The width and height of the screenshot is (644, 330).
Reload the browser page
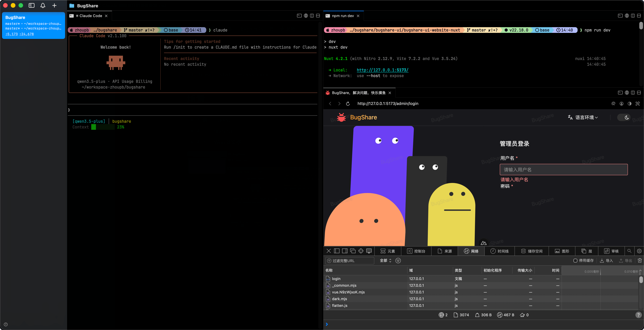point(348,103)
